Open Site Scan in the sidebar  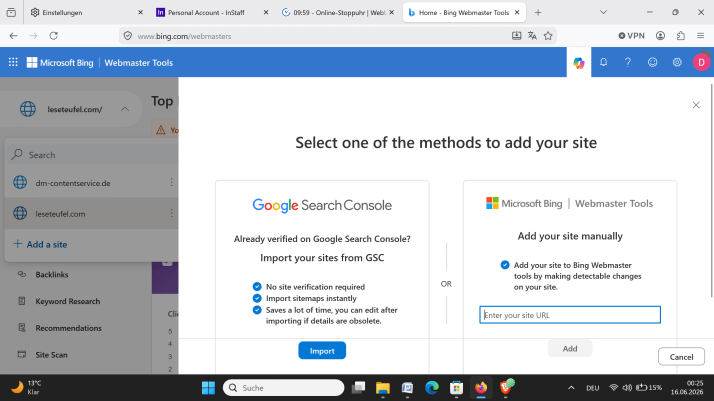tap(51, 355)
